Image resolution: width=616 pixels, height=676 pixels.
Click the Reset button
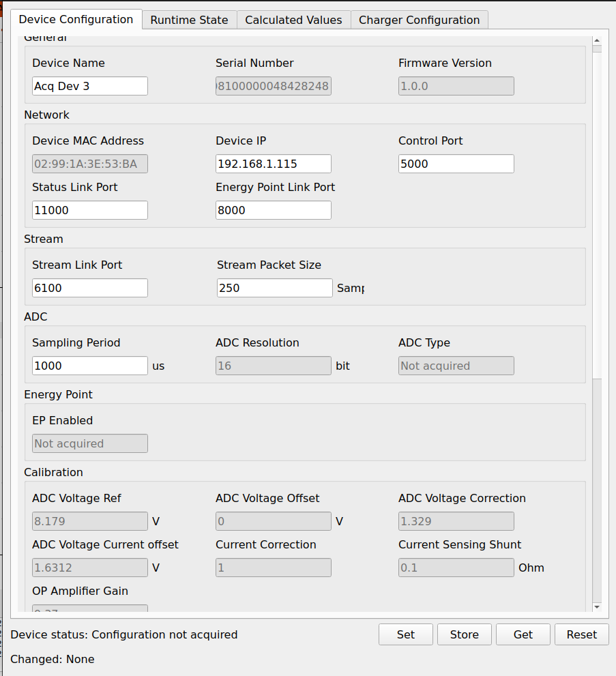pos(581,634)
